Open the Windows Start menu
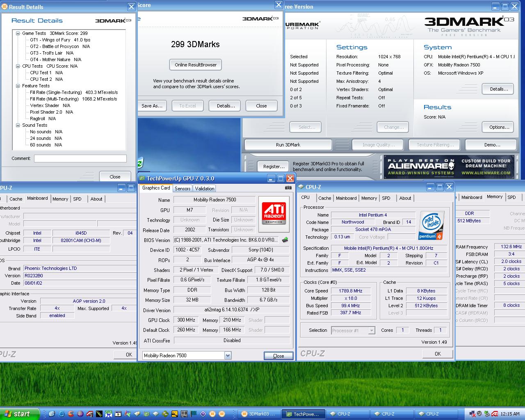This screenshot has width=525, height=420. (x=20, y=414)
